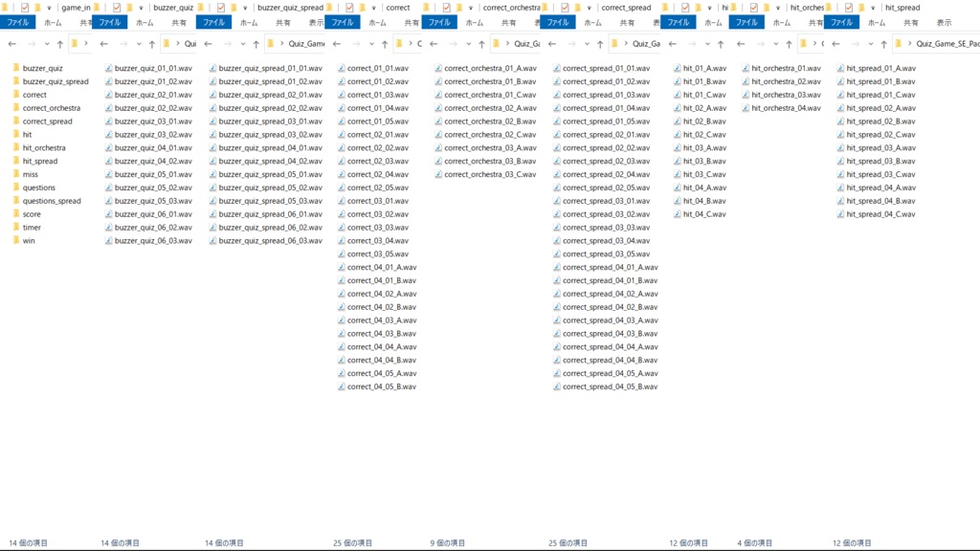Open ホーム tab in hit_spread window
This screenshot has width=980, height=551.
pyautogui.click(x=877, y=23)
